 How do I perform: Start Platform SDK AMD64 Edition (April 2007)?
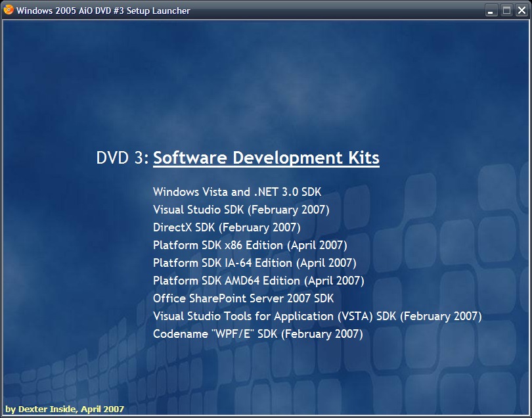click(259, 281)
